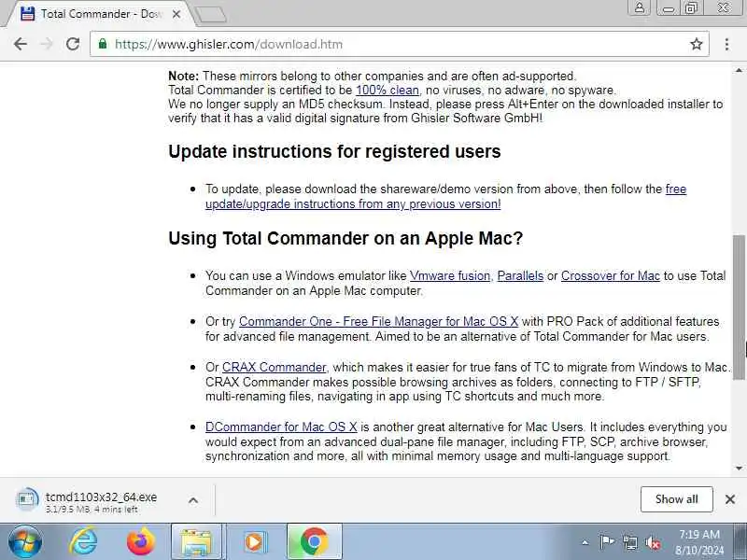Open Windows Media Player from the taskbar

(255, 542)
